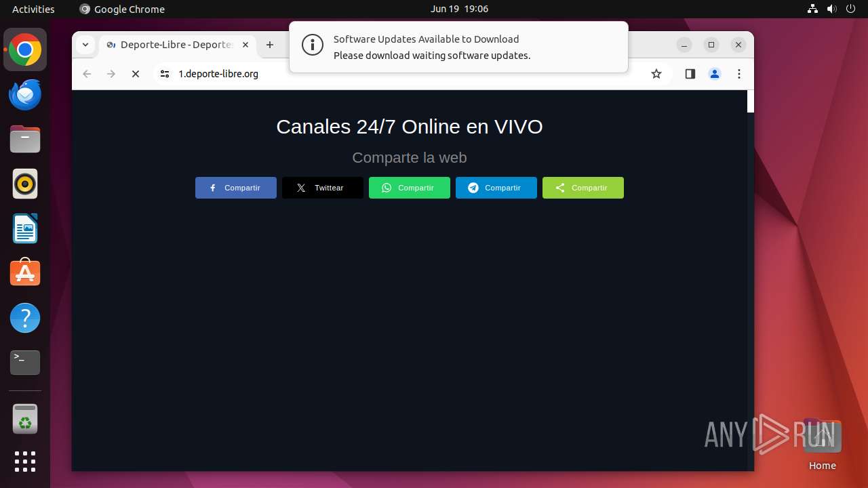Bookmark this page with the star
The width and height of the screenshot is (868, 488).
(x=656, y=74)
